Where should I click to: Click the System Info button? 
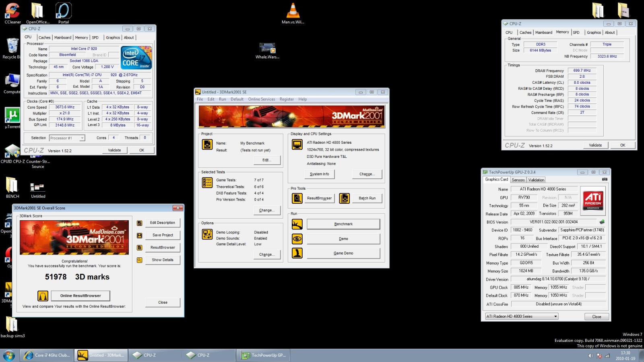[320, 174]
